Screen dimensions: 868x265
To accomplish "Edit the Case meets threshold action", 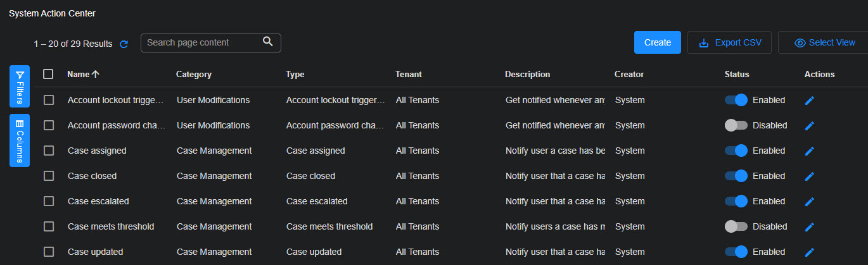I will tap(809, 226).
